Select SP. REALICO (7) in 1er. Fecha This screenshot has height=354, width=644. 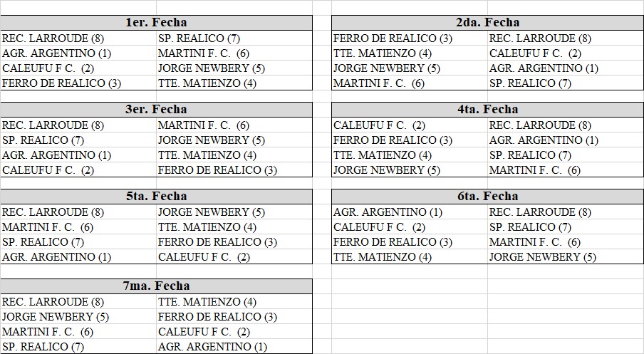199,38
